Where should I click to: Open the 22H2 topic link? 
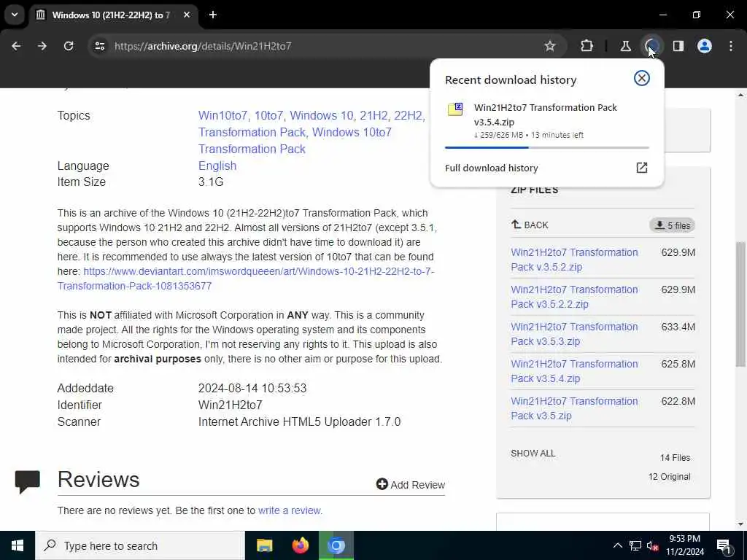(x=409, y=116)
